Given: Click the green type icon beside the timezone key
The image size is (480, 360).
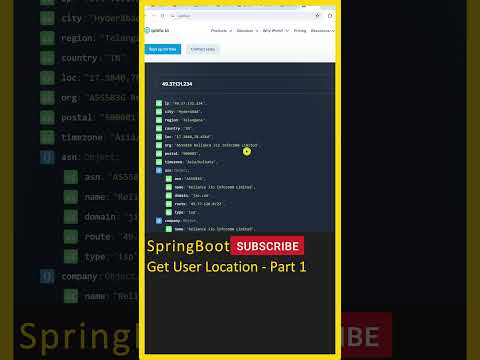Looking at the screenshot, I should click(159, 162).
